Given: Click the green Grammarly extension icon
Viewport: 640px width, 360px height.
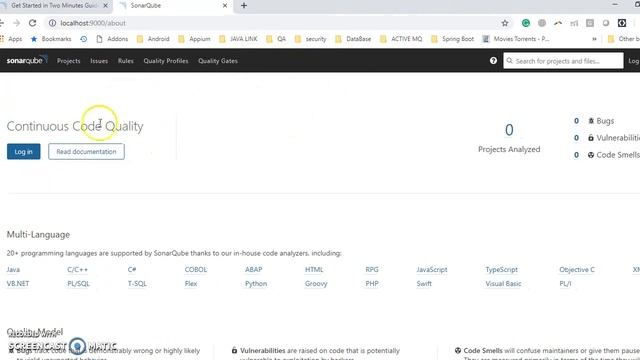Looking at the screenshot, I should click(526, 23).
